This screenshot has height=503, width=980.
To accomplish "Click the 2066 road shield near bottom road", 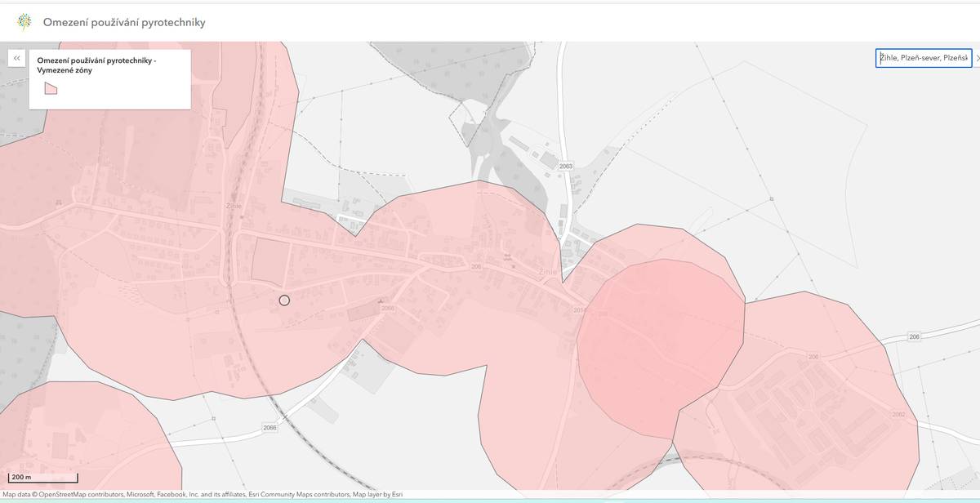I will point(270,428).
